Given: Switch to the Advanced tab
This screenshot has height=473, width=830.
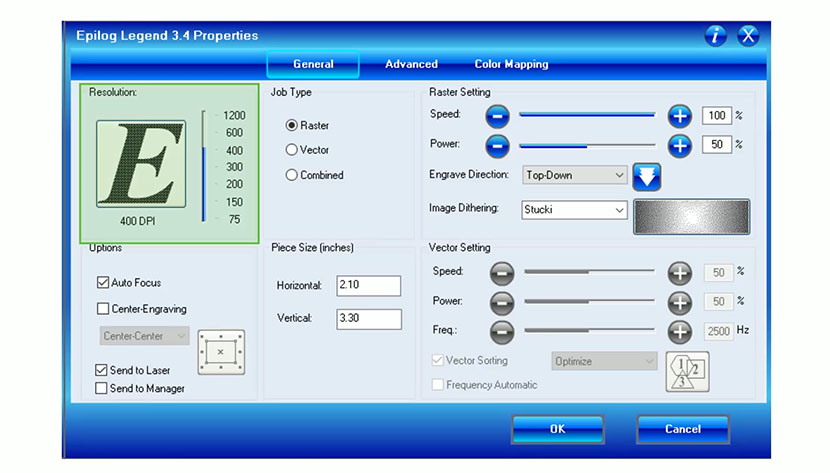Looking at the screenshot, I should click(x=411, y=64).
